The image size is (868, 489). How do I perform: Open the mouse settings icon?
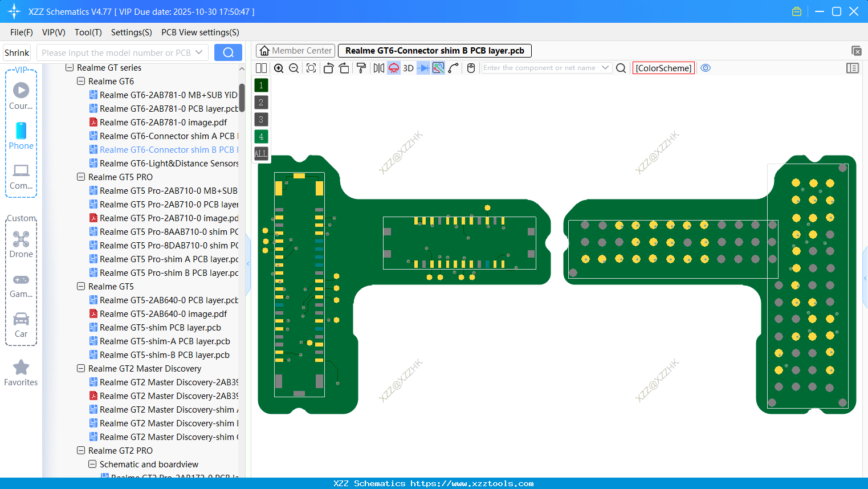[470, 68]
